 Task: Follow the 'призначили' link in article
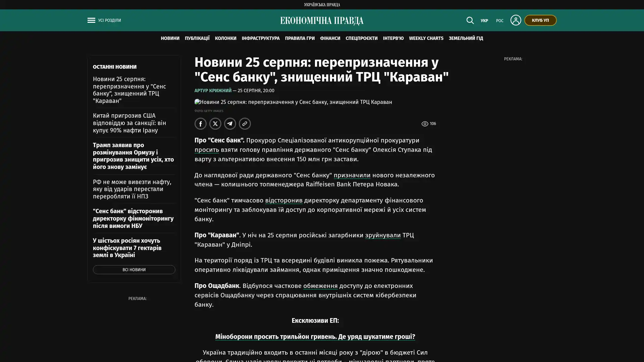(352, 175)
